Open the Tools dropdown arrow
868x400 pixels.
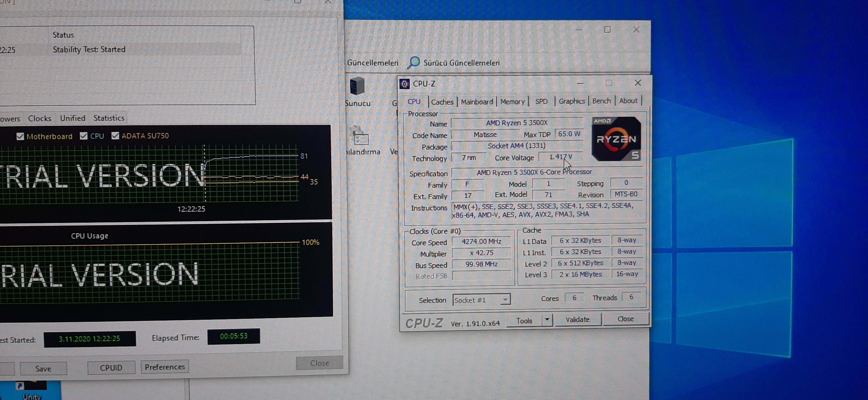point(547,320)
